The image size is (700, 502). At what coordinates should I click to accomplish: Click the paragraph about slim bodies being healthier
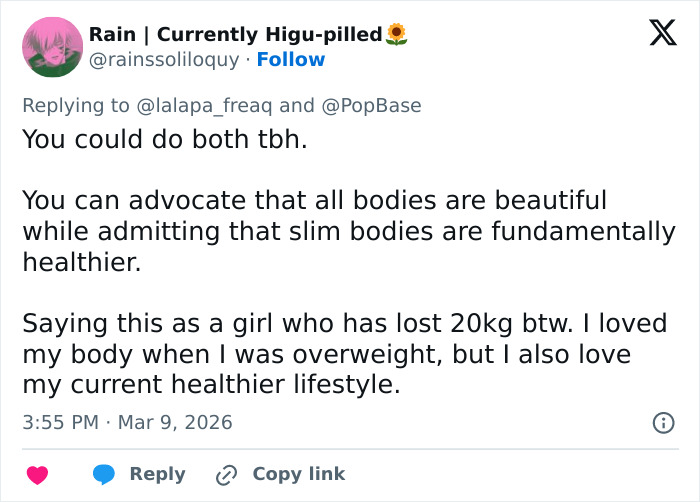point(348,231)
